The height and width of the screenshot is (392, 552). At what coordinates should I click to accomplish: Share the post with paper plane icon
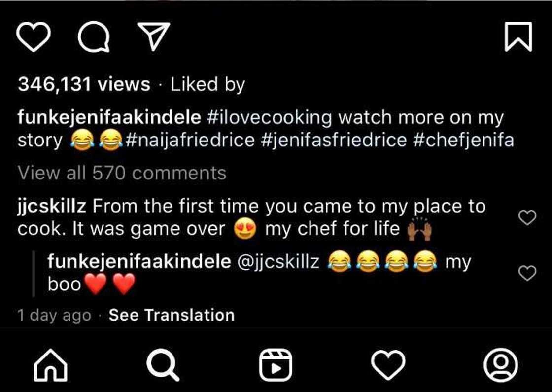[153, 36]
